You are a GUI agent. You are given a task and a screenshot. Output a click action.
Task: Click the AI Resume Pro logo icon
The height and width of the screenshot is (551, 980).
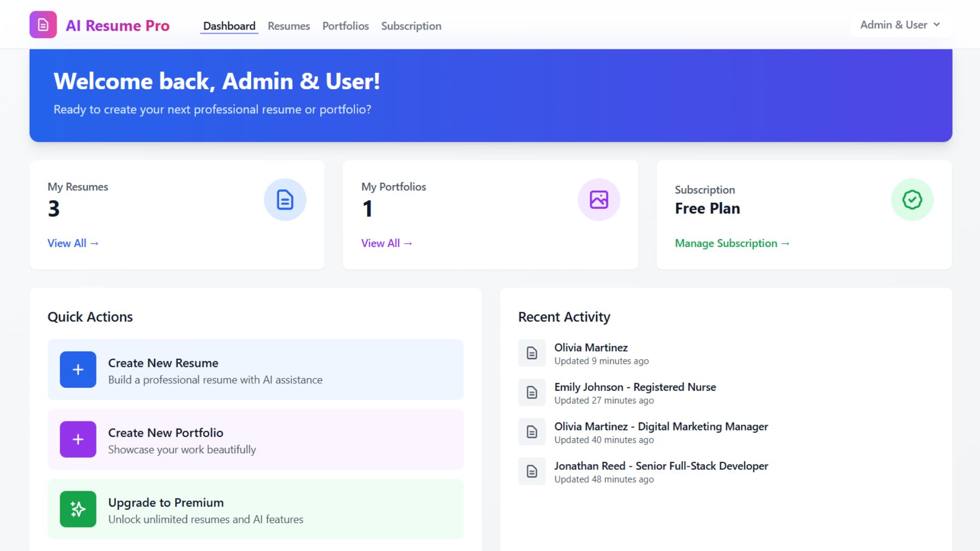tap(43, 25)
